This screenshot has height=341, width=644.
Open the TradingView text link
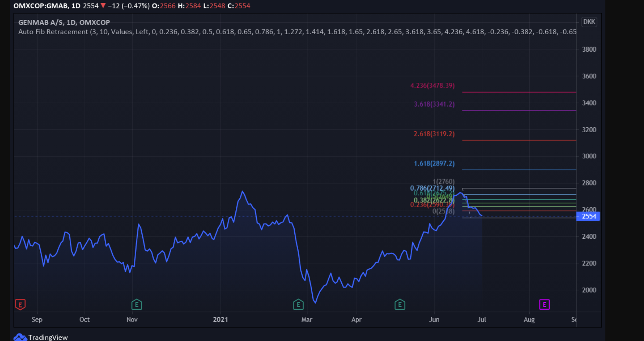(48, 337)
